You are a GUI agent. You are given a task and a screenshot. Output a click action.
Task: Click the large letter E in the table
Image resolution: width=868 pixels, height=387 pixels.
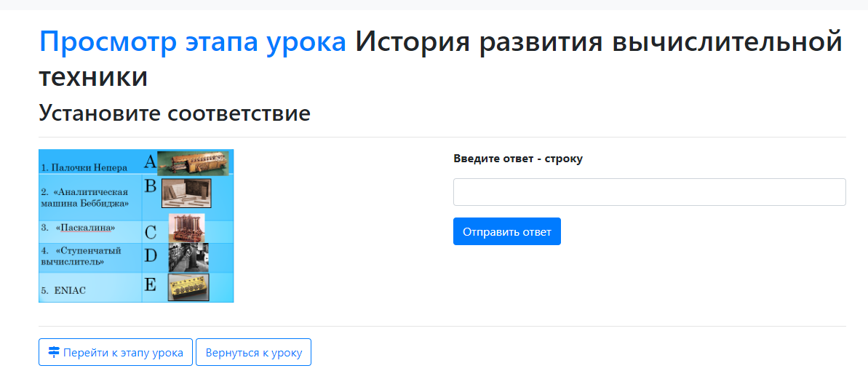(x=150, y=284)
